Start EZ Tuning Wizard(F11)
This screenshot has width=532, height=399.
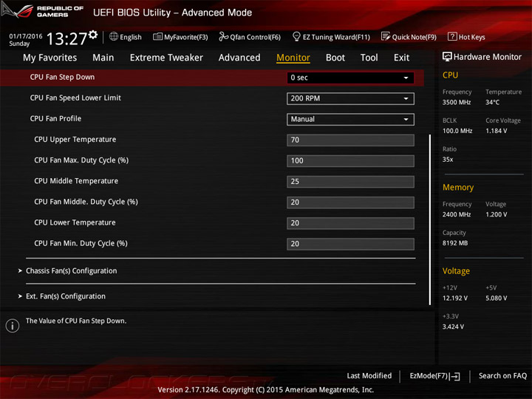[x=331, y=37]
